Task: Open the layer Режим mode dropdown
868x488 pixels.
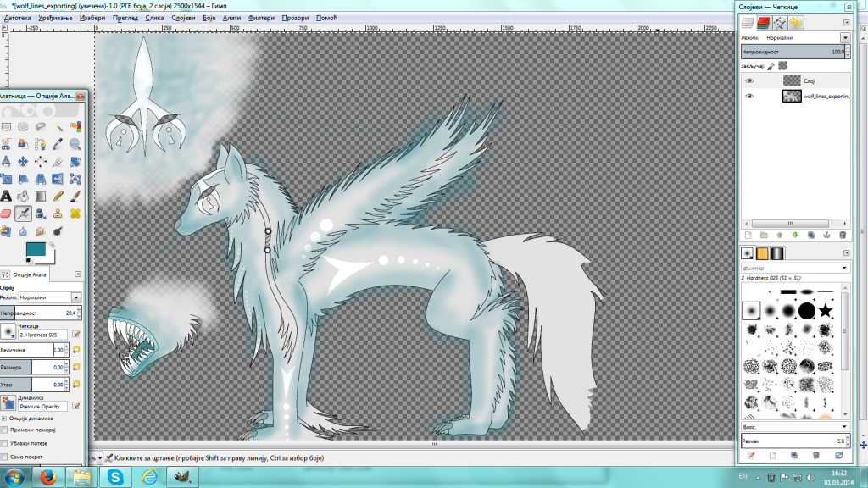Action: tap(845, 38)
